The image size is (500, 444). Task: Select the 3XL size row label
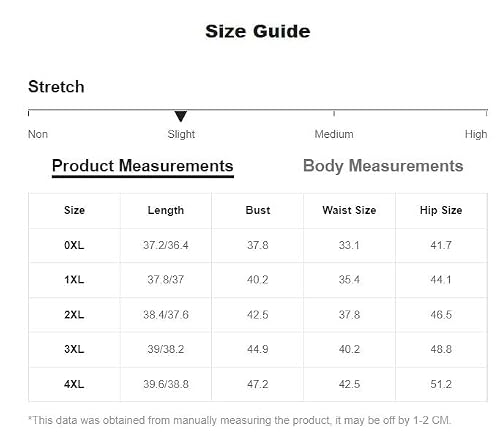coord(74,349)
